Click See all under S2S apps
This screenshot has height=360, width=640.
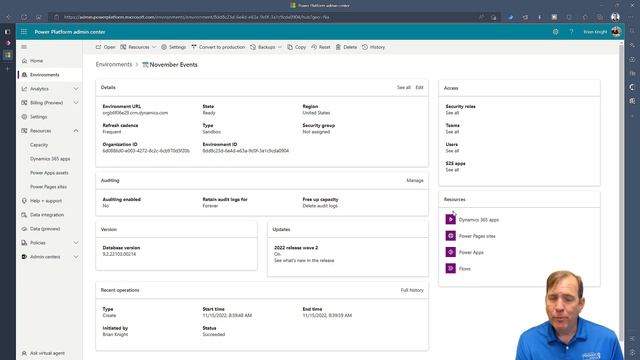click(x=452, y=170)
